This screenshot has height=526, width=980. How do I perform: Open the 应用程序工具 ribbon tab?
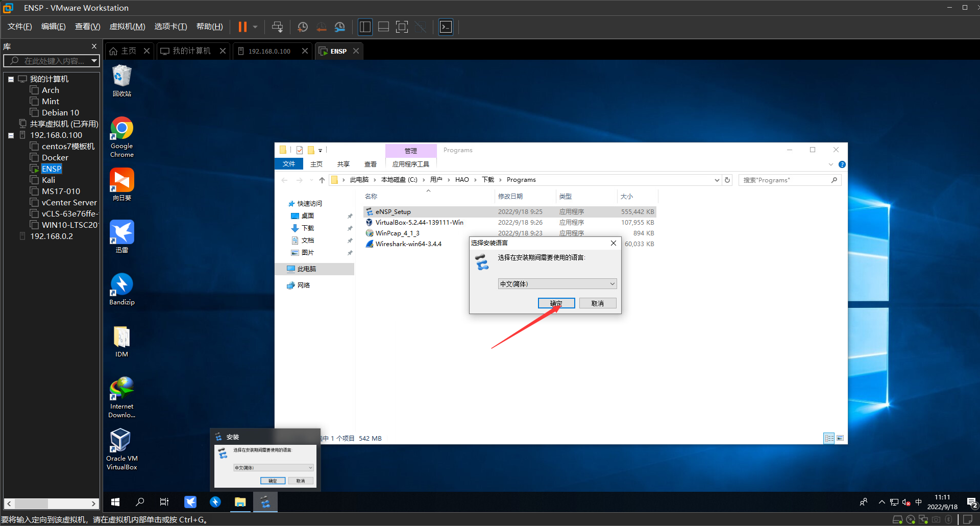pyautogui.click(x=411, y=164)
